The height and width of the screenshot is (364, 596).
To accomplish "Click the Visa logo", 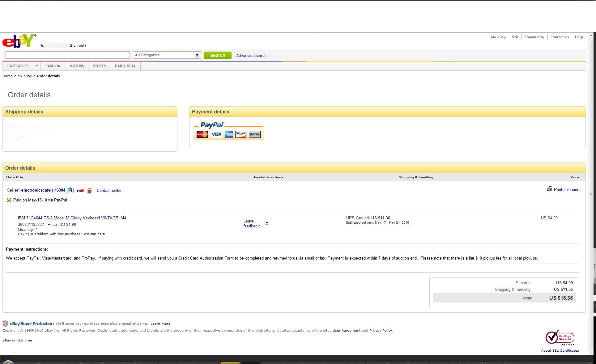I will pos(216,134).
